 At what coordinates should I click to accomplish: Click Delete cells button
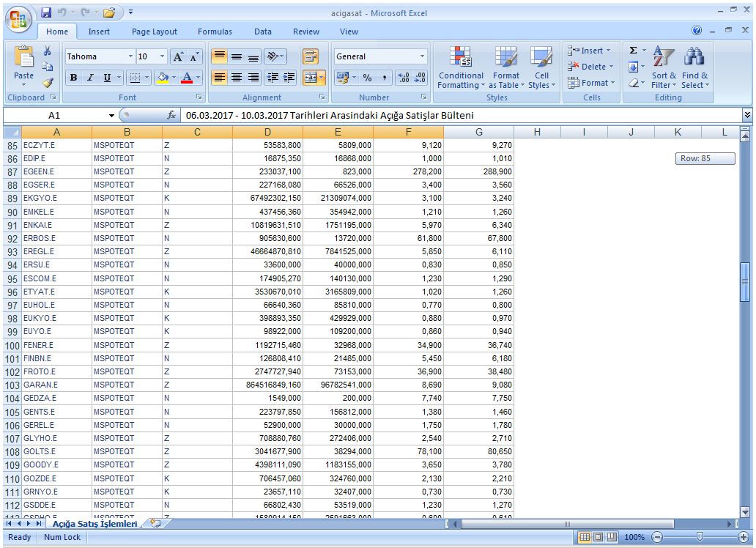[591, 67]
